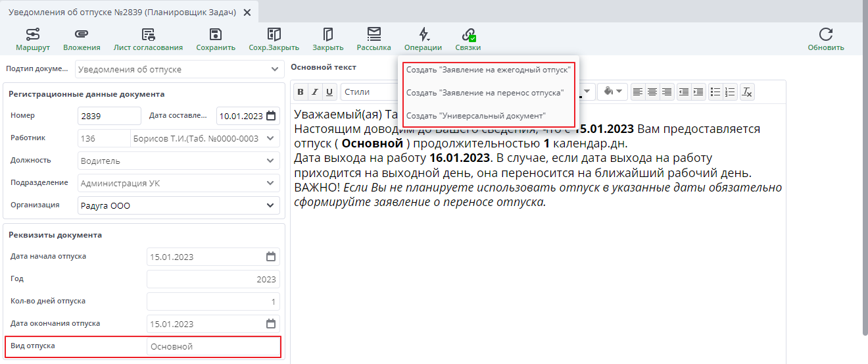Choose Создать "Универсальный документ" menu entry
The image size is (868, 364).
476,116
